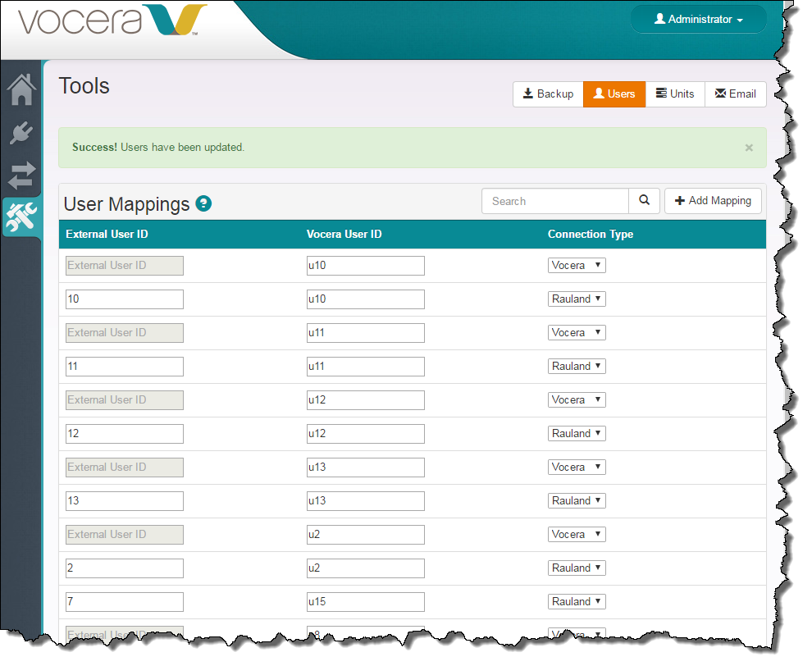Click the External User ID column header
The width and height of the screenshot is (812, 666).
pos(107,234)
